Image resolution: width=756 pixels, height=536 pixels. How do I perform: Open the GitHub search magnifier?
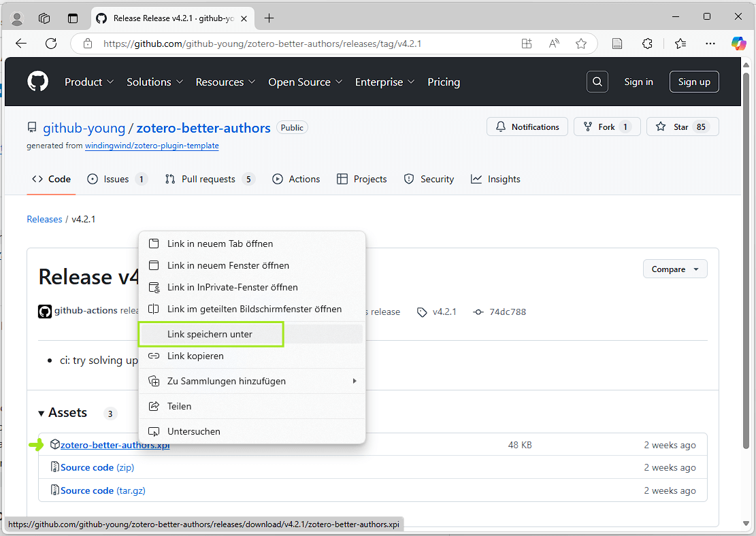pyautogui.click(x=597, y=81)
